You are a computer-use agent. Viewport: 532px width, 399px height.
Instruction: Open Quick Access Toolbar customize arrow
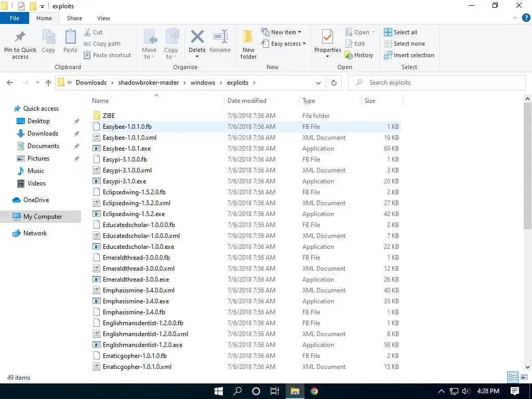[x=42, y=6]
